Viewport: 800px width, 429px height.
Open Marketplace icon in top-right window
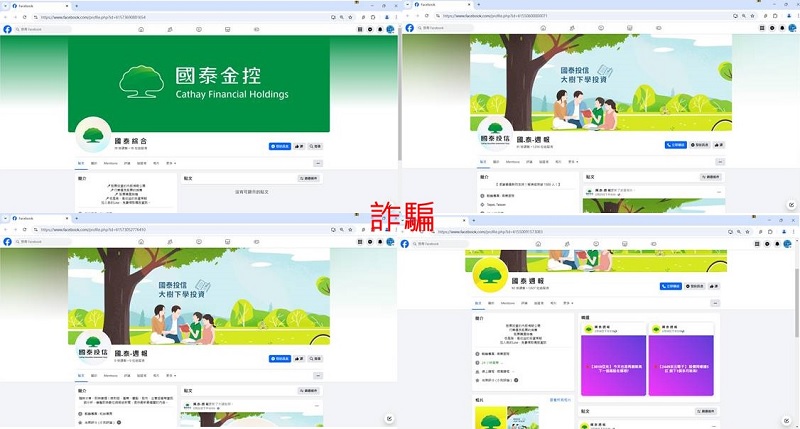[x=630, y=28]
